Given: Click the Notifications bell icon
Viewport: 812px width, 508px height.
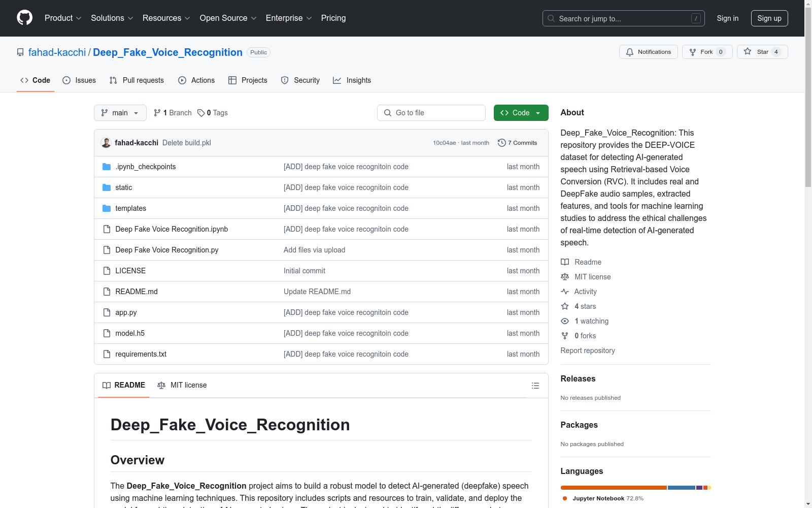Looking at the screenshot, I should [630, 52].
